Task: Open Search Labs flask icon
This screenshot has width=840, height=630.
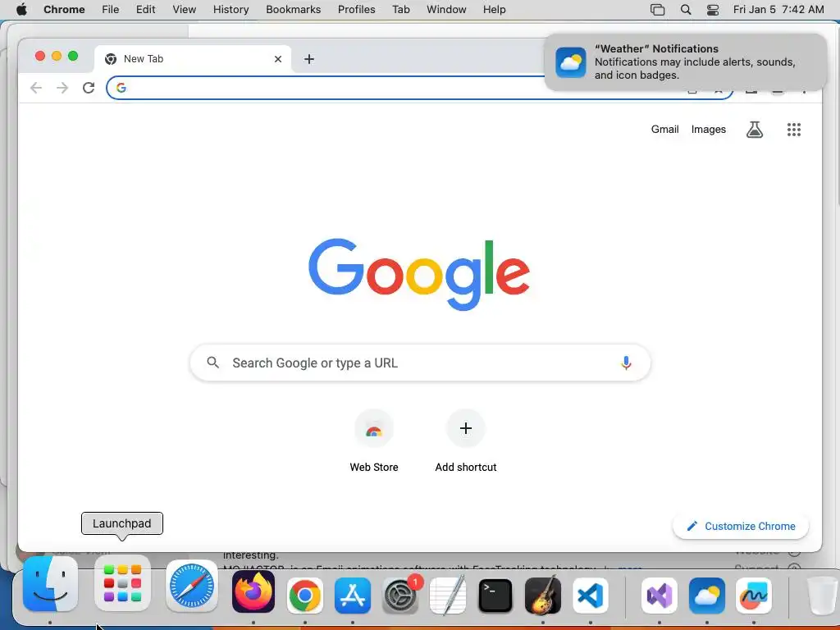Action: (755, 129)
